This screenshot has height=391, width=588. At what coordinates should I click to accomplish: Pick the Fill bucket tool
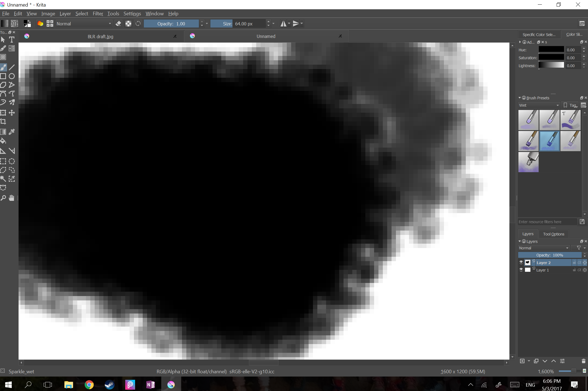coord(3,141)
